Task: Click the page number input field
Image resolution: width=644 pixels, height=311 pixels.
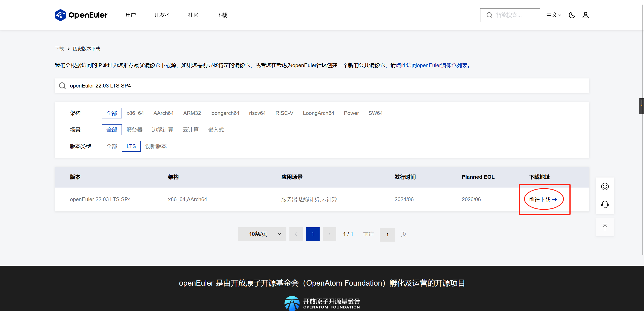Action: pyautogui.click(x=387, y=234)
